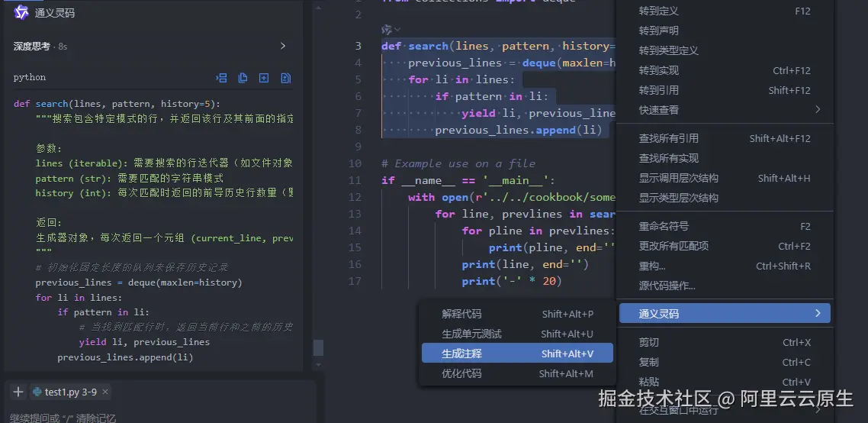This screenshot has width=868, height=423.
Task: Click the 通义灵码 logo icon in panel header
Action: click(x=21, y=12)
